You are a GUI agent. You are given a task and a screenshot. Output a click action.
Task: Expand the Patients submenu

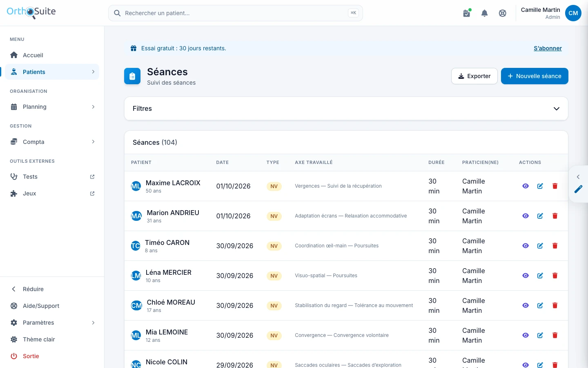(x=93, y=72)
